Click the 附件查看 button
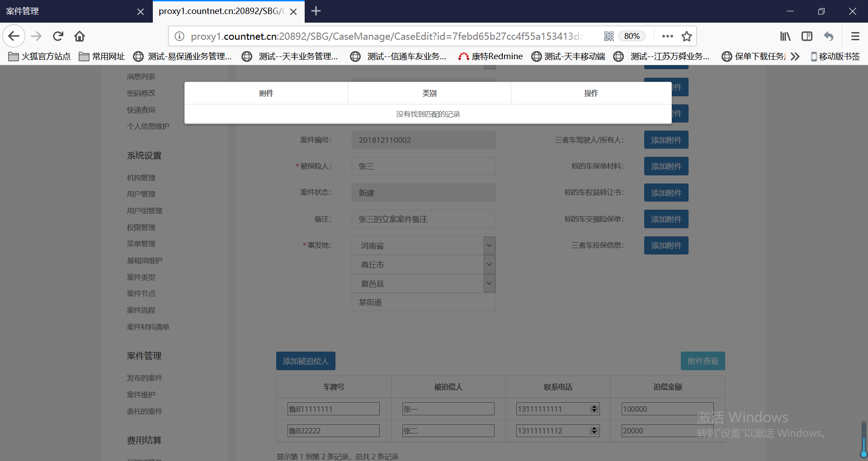This screenshot has width=868, height=461. tap(703, 361)
